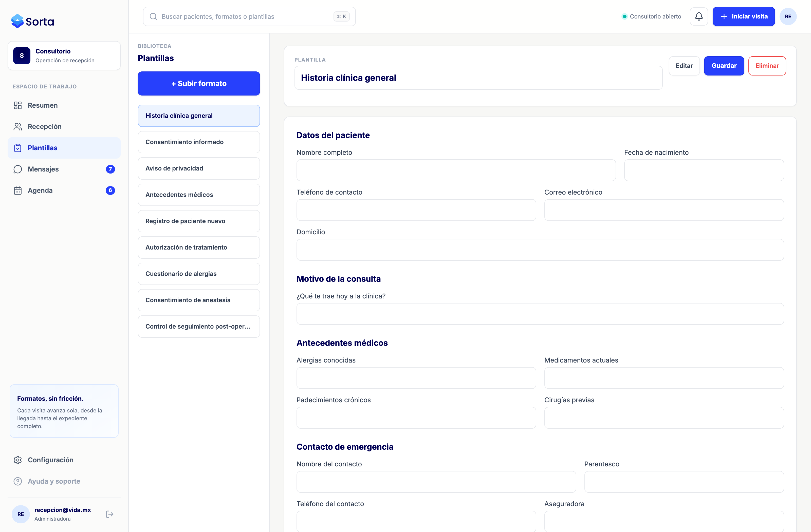
Task: Select Registro de paciente nuevo template
Action: pyautogui.click(x=199, y=221)
